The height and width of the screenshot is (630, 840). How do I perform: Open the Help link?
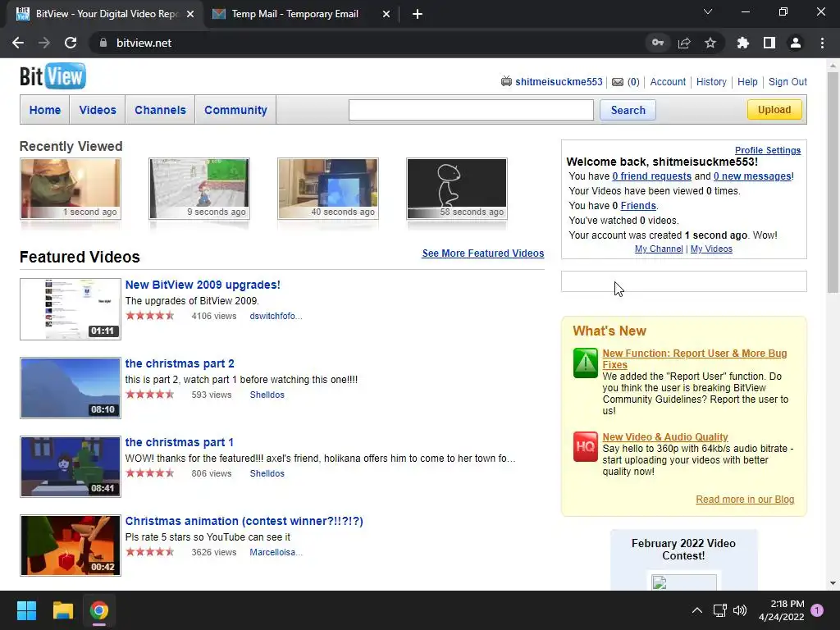[747, 82]
